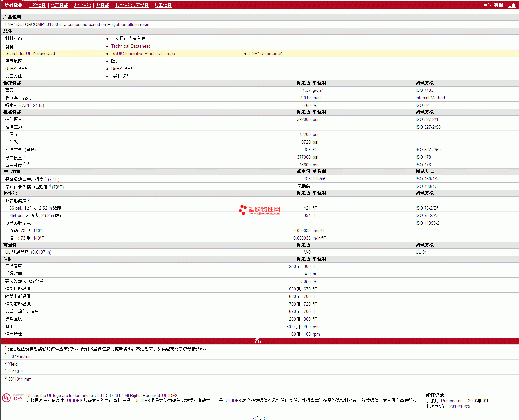
Task: Click the 断裂 value 9720 psi
Action: 310,142
